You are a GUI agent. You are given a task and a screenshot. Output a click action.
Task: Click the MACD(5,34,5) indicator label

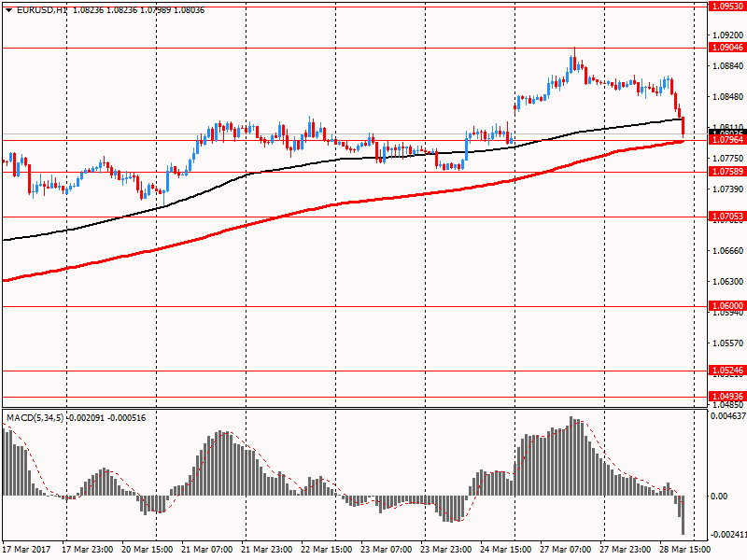(x=35, y=418)
